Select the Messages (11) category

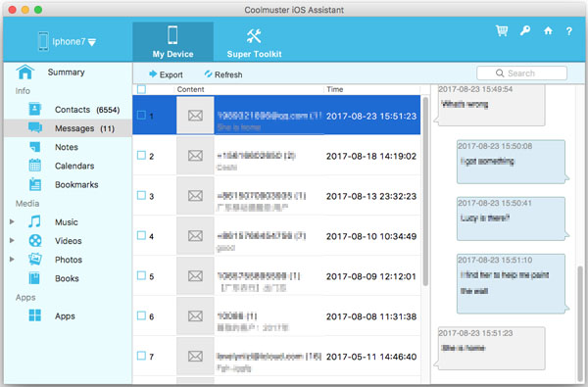click(x=68, y=128)
